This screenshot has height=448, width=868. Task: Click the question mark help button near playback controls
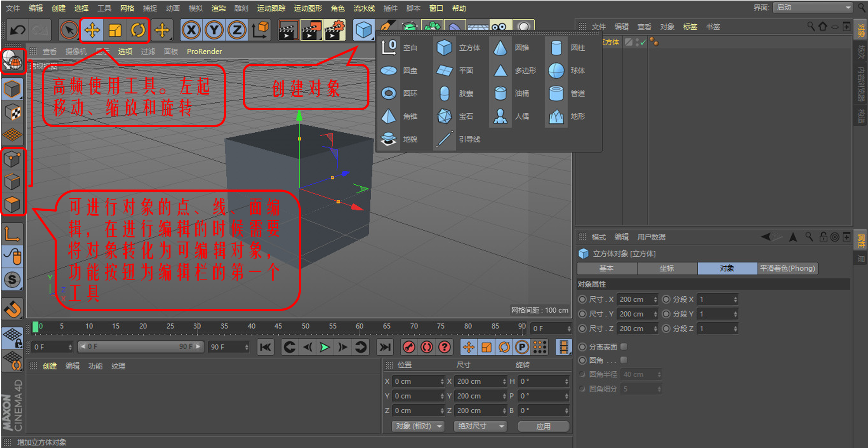pos(444,347)
